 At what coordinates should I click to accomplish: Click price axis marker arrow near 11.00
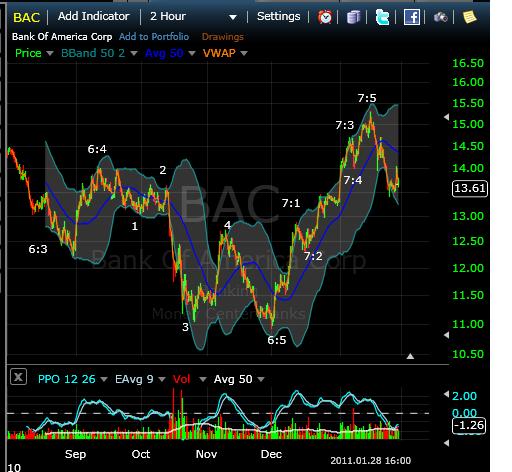click(x=446, y=335)
